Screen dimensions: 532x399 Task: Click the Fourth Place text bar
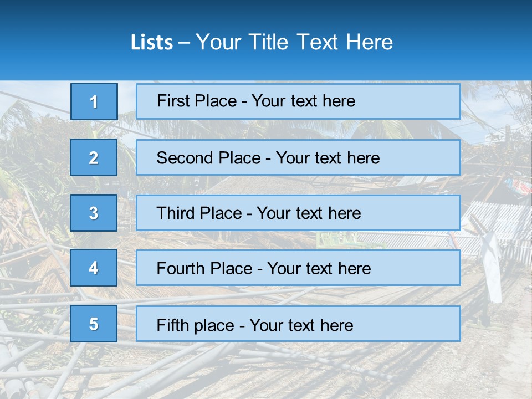(298, 268)
